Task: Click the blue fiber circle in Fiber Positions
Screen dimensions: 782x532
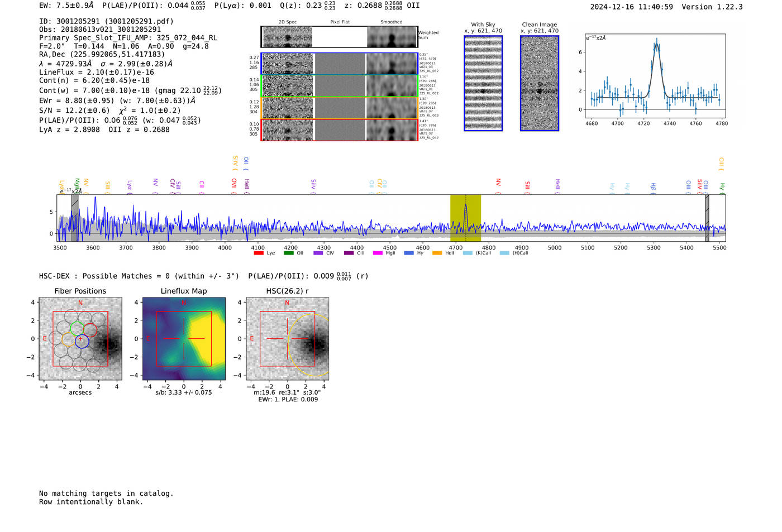Action: tap(82, 342)
